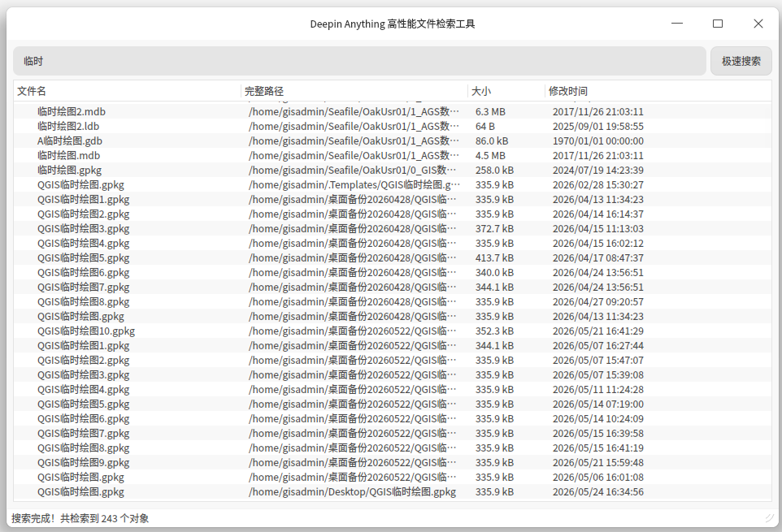Click the /home/gisadmin/Desktop/QGIS临时绘图.gpkg path

pyautogui.click(x=353, y=492)
